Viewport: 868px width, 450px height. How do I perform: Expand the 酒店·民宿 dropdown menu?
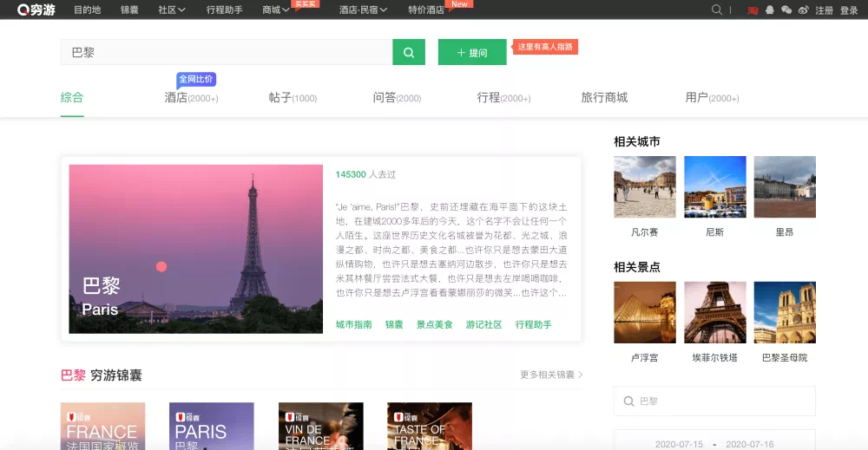click(x=363, y=10)
